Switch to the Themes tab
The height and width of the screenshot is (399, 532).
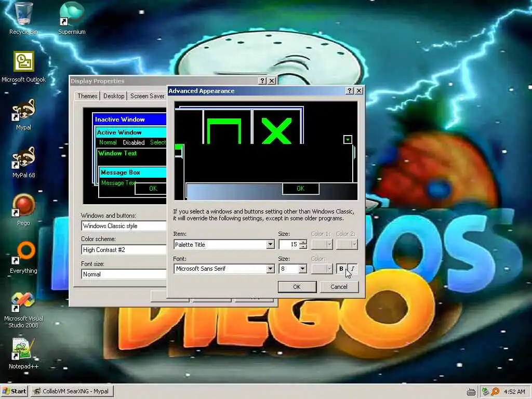pos(87,96)
